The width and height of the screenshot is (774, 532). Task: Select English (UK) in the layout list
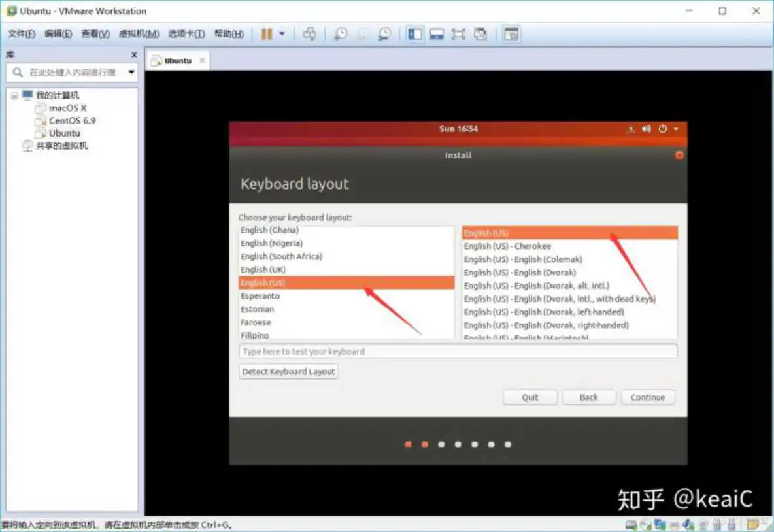[x=263, y=269]
